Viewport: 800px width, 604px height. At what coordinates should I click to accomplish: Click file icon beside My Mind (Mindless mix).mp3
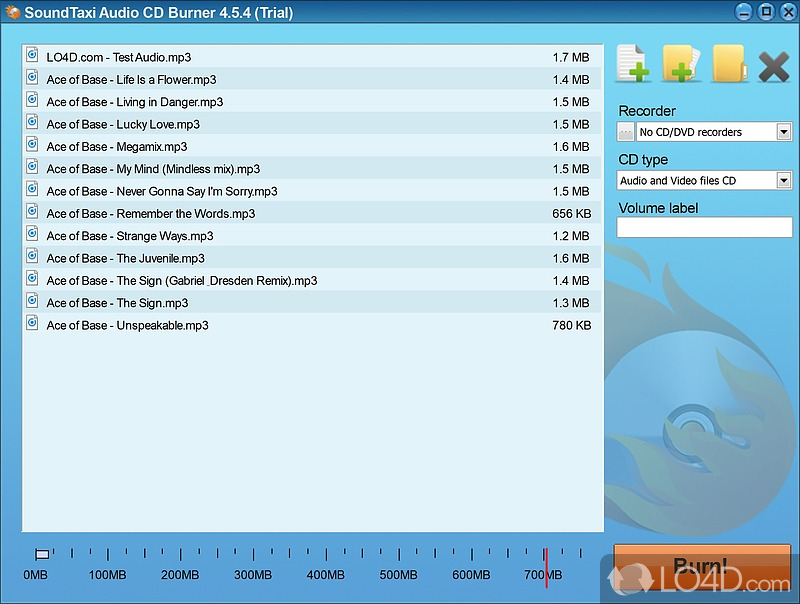pos(32,166)
